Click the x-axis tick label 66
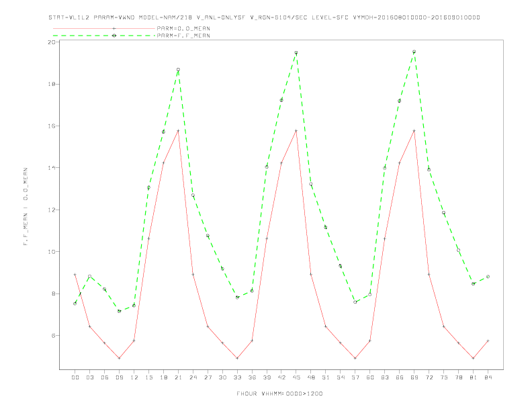The height and width of the screenshot is (411, 532). (400, 377)
